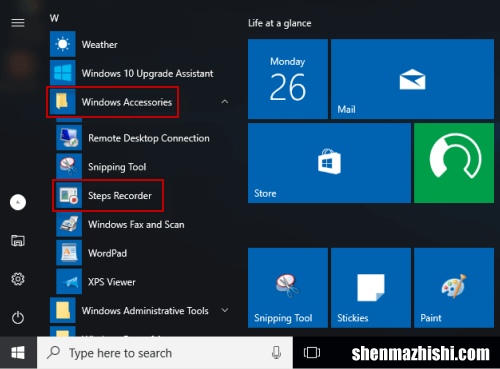Viewport: 500px width, 369px height.
Task: Launch Snipping Tool from the list label
Action: click(x=117, y=167)
